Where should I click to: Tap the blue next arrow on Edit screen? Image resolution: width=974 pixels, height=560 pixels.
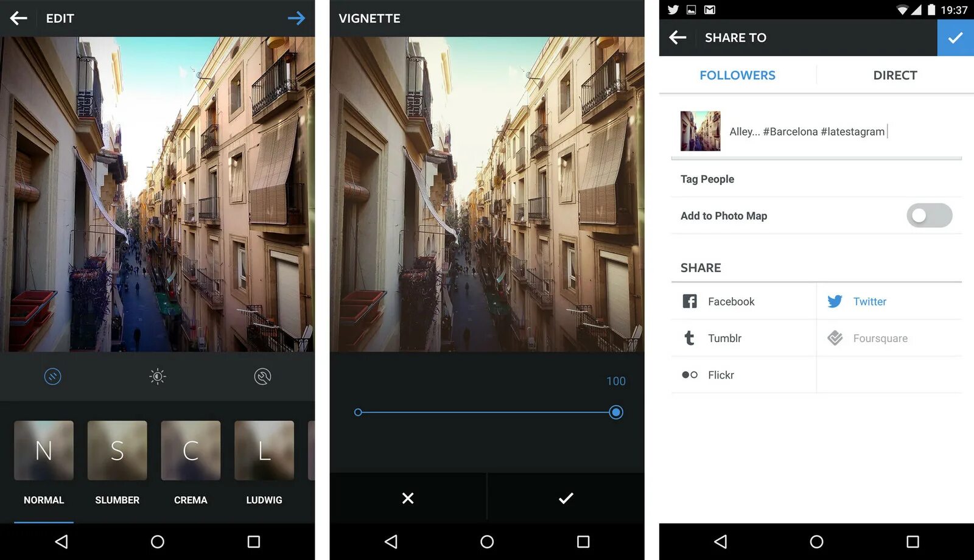click(x=296, y=18)
